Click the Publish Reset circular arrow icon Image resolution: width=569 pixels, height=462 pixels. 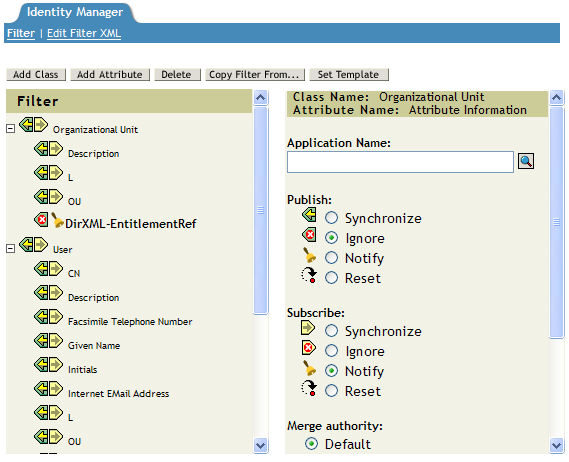click(x=309, y=275)
